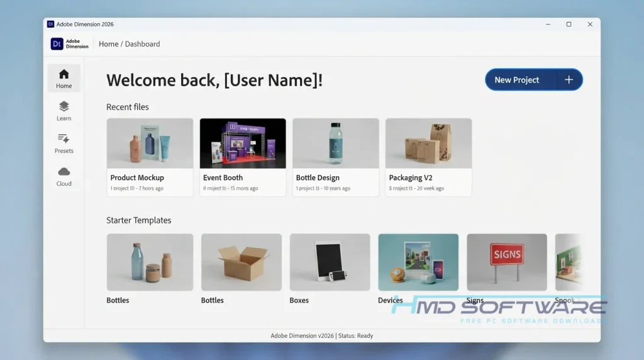Maximize the Adobe Dimension window
The width and height of the screenshot is (644, 360).
pos(569,25)
